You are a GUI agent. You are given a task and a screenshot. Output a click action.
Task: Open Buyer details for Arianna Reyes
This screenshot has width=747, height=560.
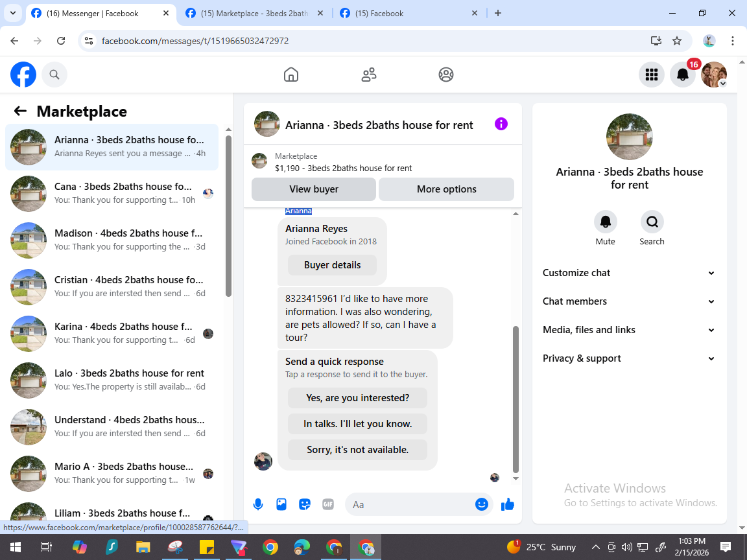click(x=332, y=264)
